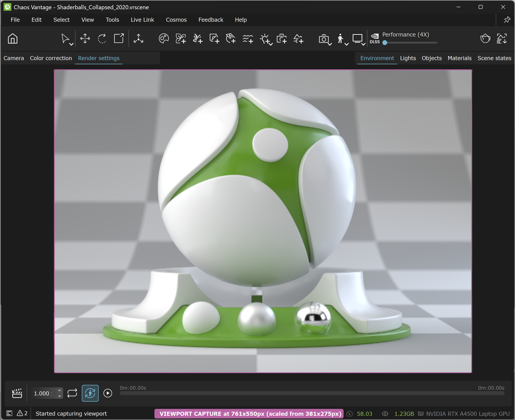Switch to the Materials tab

[459, 58]
